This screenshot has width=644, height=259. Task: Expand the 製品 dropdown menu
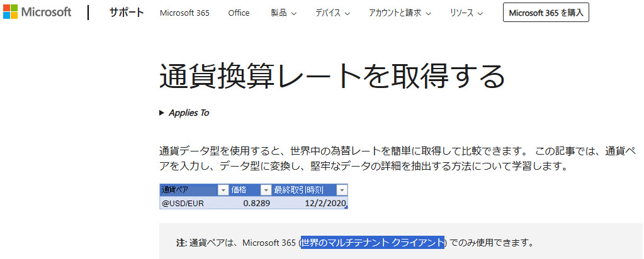tap(283, 13)
